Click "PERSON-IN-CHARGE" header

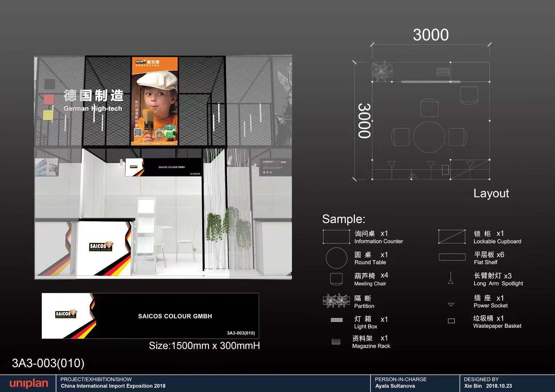pos(401,379)
